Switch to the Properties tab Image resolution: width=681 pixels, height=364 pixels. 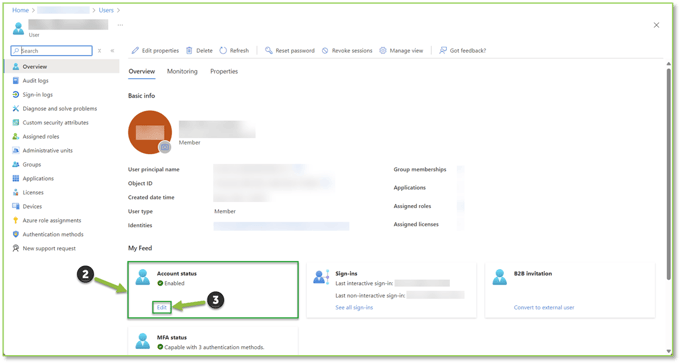click(x=224, y=71)
